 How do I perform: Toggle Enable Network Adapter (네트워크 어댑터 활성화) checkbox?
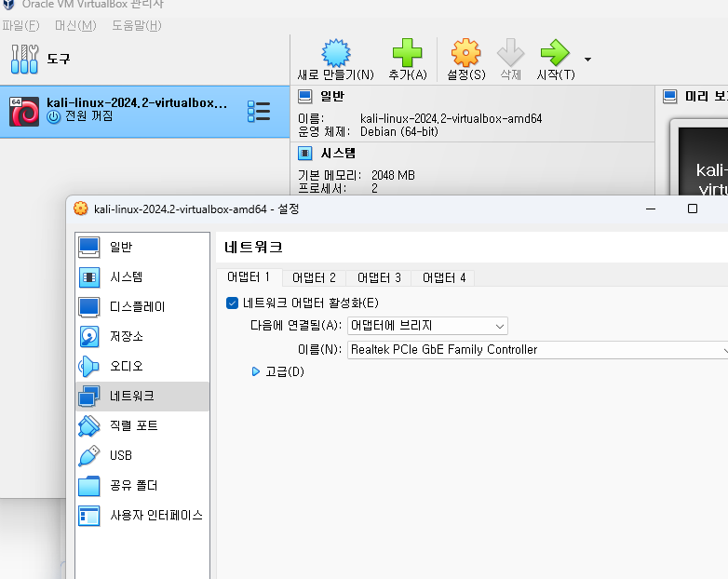tap(232, 303)
